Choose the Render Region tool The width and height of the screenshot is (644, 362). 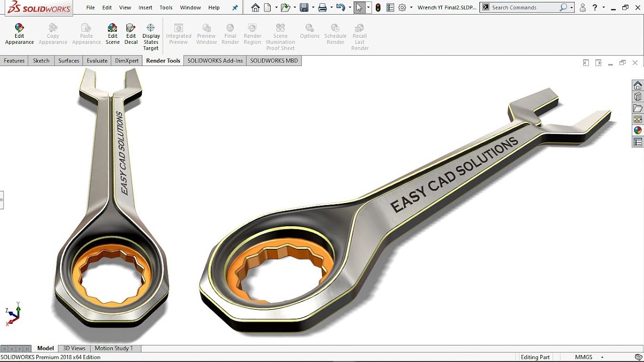(253, 34)
